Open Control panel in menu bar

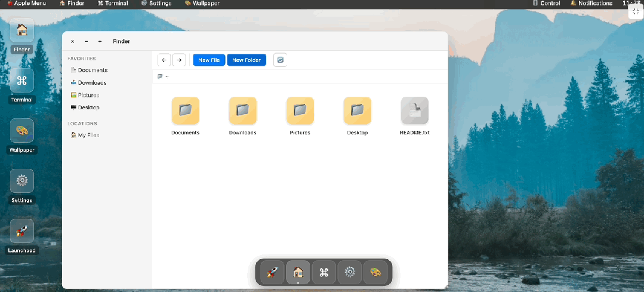546,4
